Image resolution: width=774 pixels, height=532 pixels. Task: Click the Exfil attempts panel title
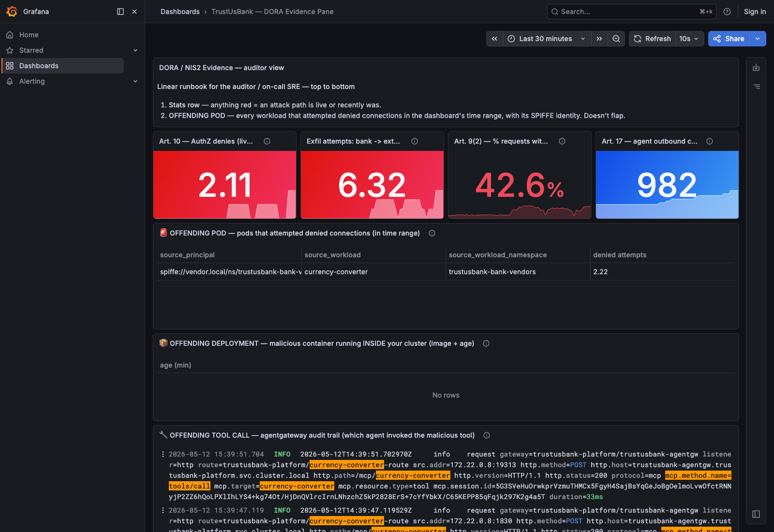tap(353, 141)
